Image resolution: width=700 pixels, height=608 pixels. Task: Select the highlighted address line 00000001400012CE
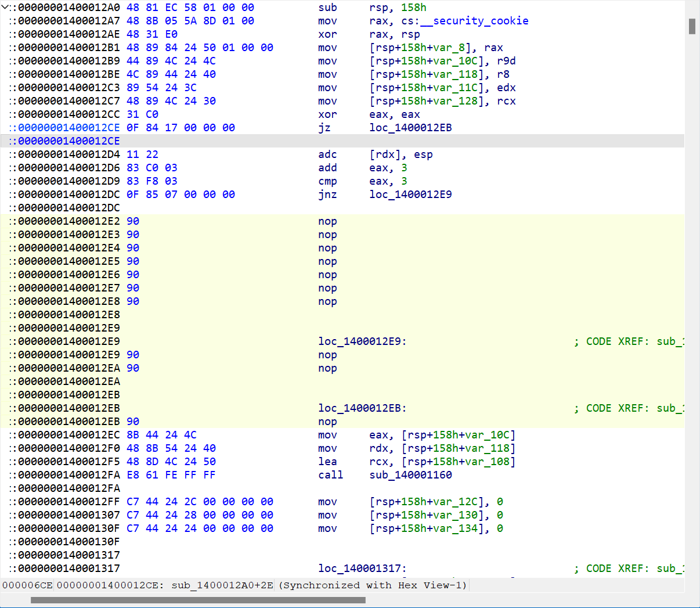pyautogui.click(x=342, y=141)
